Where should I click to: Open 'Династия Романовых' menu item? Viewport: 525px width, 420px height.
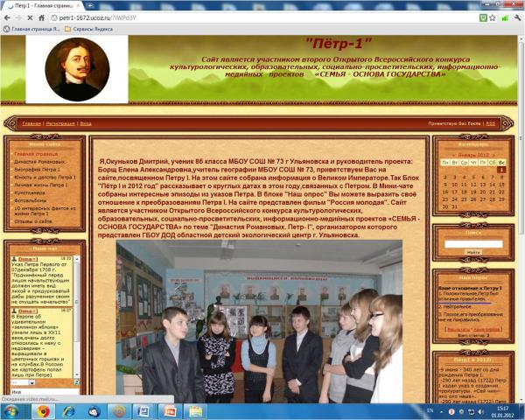(x=39, y=162)
